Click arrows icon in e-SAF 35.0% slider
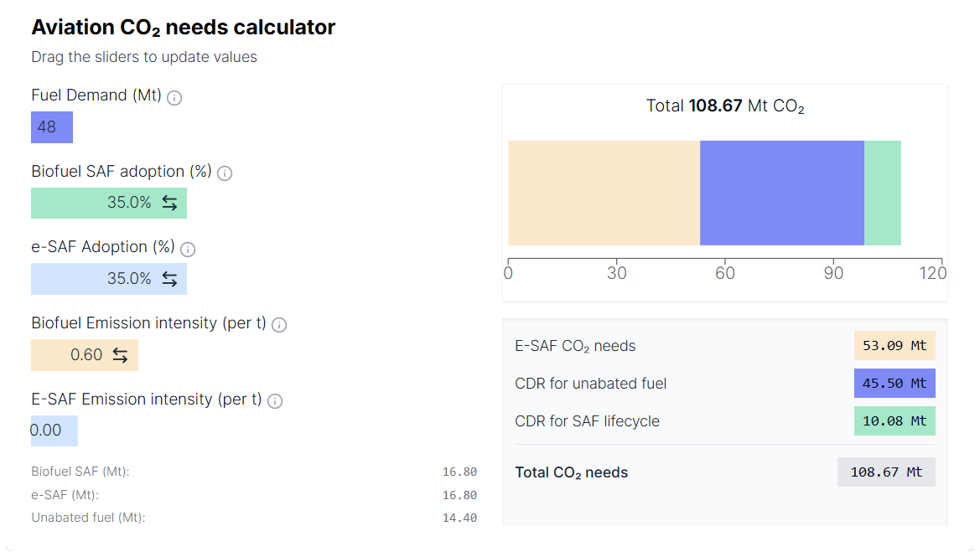The width and height of the screenshot is (980, 557). tap(169, 278)
